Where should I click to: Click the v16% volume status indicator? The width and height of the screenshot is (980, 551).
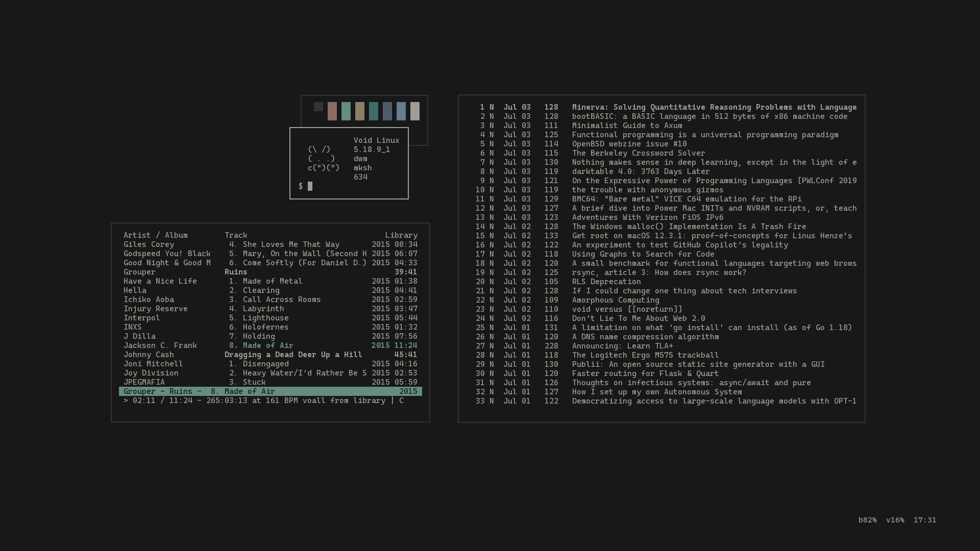click(x=895, y=520)
